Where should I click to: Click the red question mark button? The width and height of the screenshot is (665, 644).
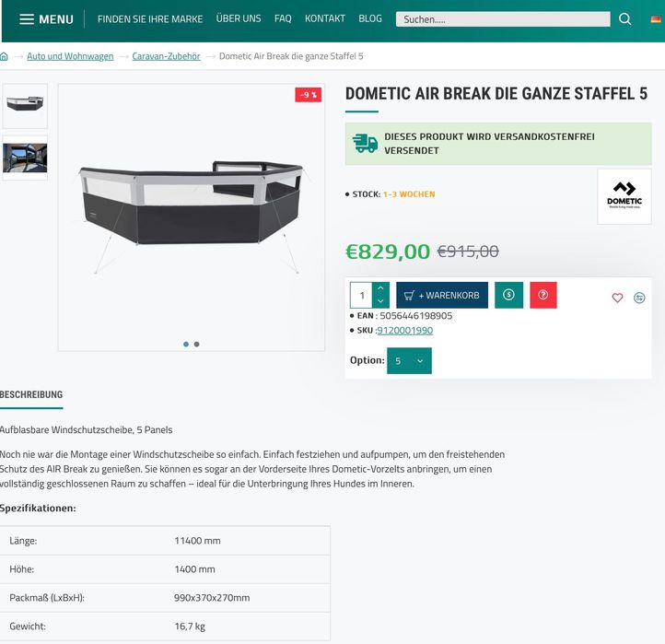[543, 295]
